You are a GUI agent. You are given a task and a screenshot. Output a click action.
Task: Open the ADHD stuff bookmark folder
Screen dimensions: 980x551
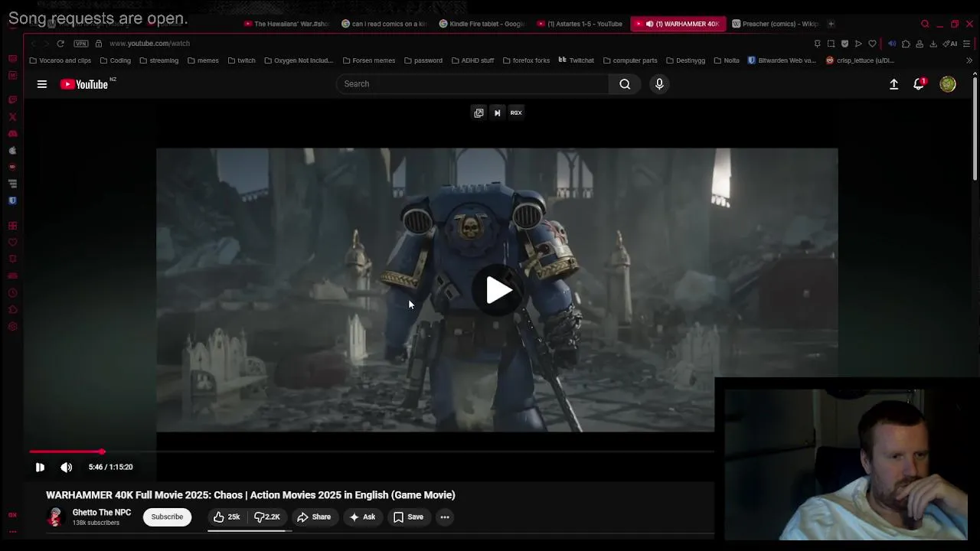pos(472,60)
